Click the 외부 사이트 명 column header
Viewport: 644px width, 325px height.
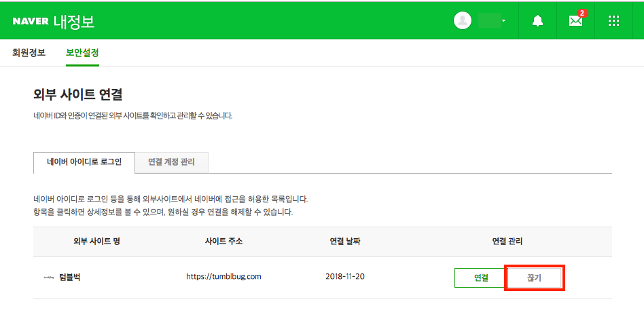[96, 242]
